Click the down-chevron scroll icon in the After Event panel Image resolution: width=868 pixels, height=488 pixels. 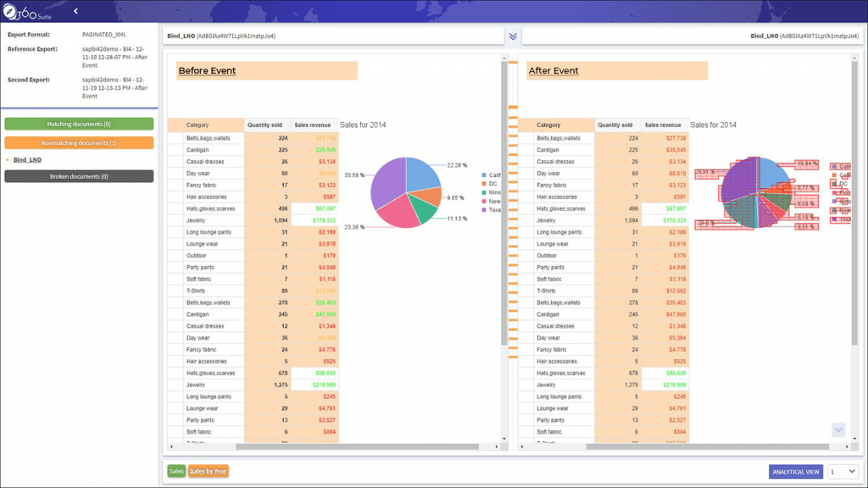point(837,430)
